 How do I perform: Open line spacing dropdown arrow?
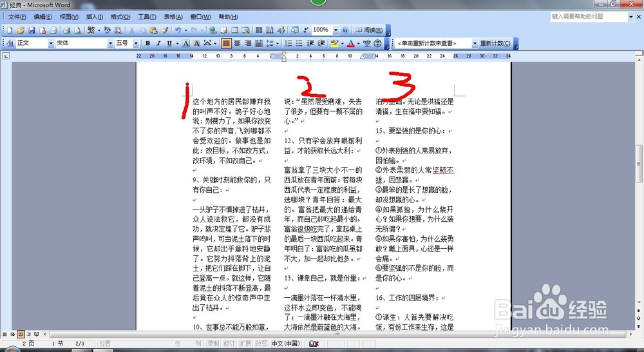277,43
